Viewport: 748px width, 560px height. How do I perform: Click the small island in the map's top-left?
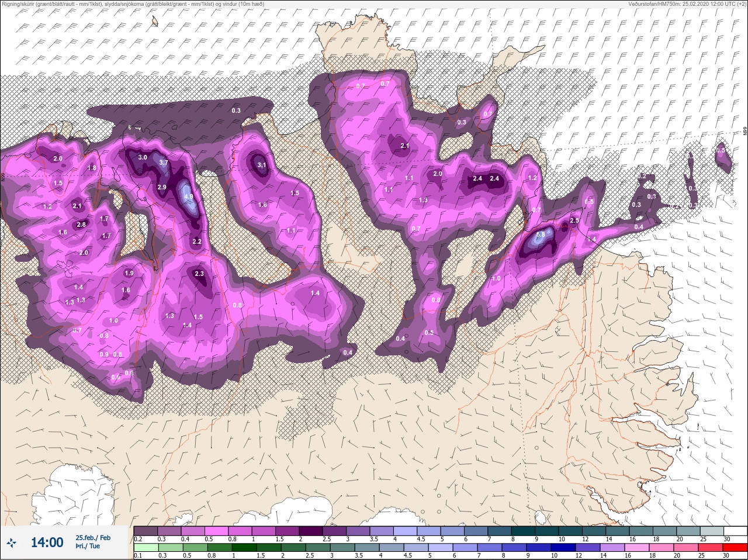point(154,22)
